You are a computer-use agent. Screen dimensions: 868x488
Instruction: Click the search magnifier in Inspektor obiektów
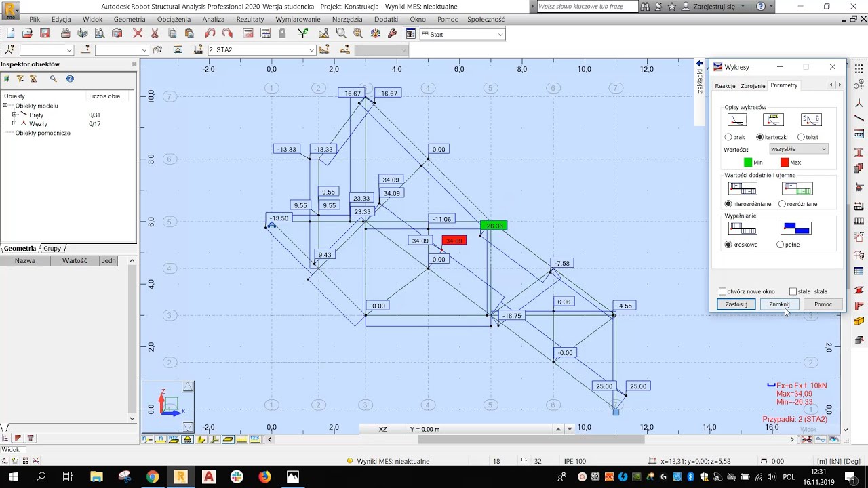[54, 79]
